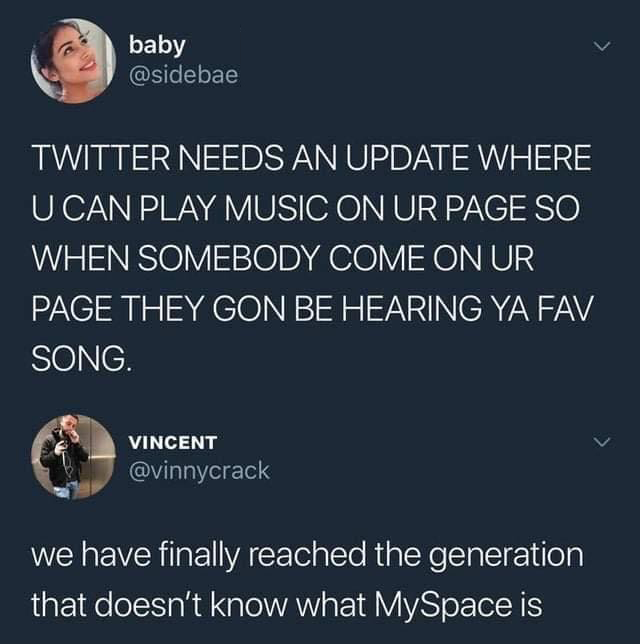This screenshot has width=640, height=644.
Task: Select the line "WHEN SOMEBODY COME ON UR"
Action: coord(283,259)
